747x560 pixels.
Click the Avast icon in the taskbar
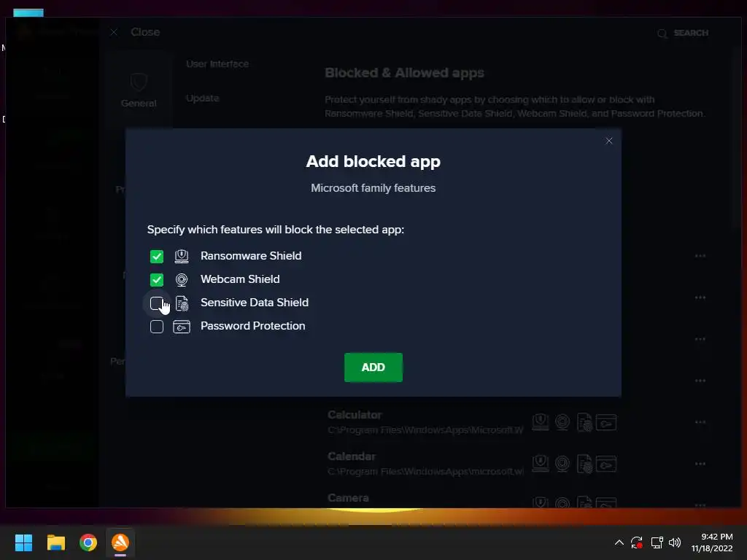pyautogui.click(x=120, y=542)
